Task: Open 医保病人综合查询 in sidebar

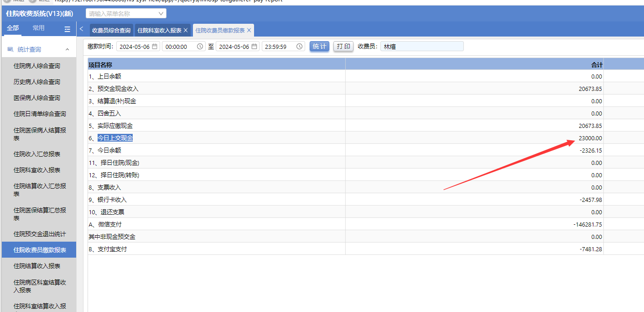Action: tap(38, 98)
